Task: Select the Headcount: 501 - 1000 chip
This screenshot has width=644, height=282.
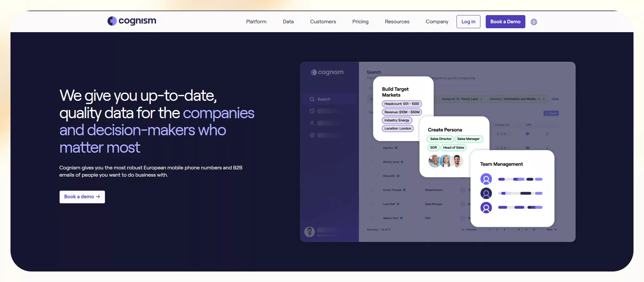Action: pos(401,104)
